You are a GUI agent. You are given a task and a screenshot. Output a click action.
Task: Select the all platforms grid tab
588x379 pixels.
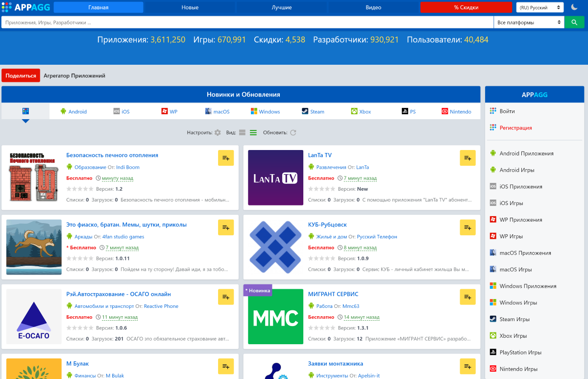[x=25, y=111]
